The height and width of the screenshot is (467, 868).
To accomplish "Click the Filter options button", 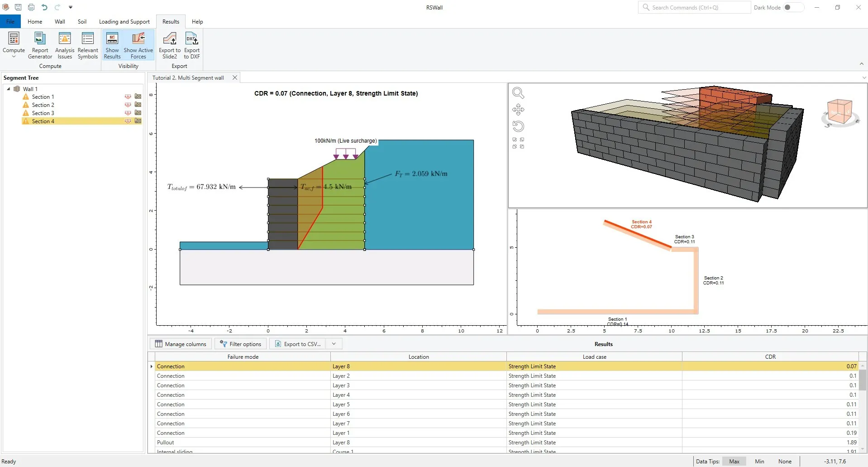I will pos(240,344).
